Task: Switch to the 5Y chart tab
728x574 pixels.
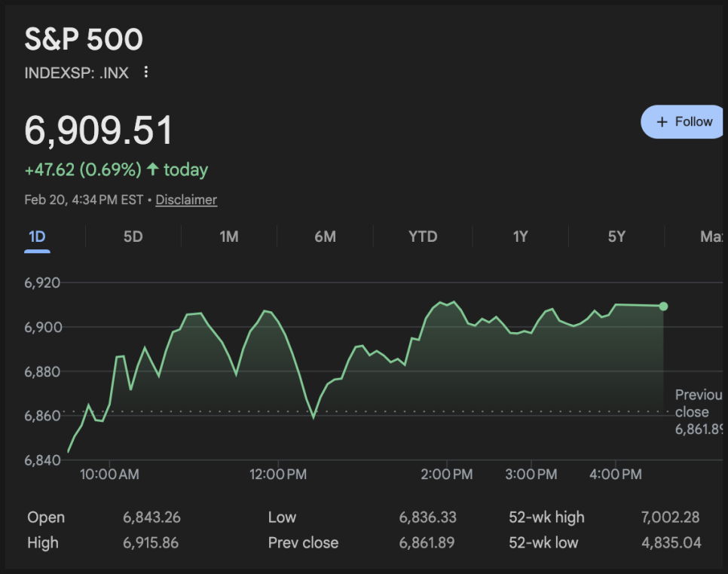Action: (616, 237)
